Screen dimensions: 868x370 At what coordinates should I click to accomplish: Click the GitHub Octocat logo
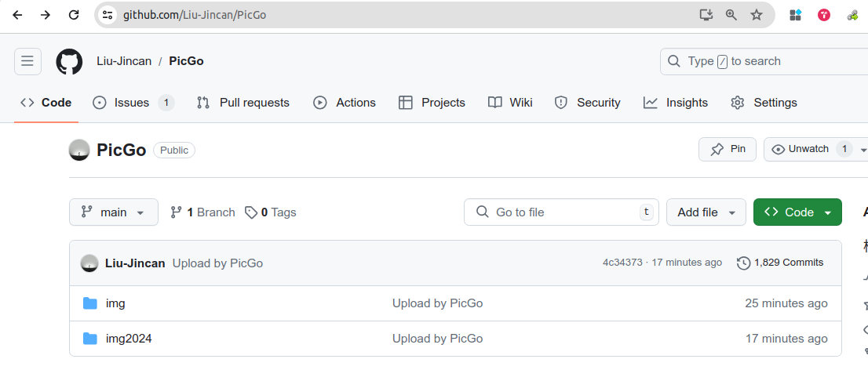pos(69,61)
